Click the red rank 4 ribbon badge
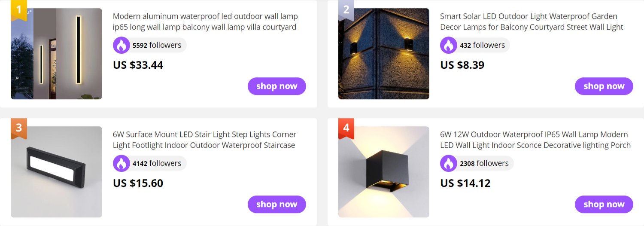644x226 pixels. click(x=346, y=128)
